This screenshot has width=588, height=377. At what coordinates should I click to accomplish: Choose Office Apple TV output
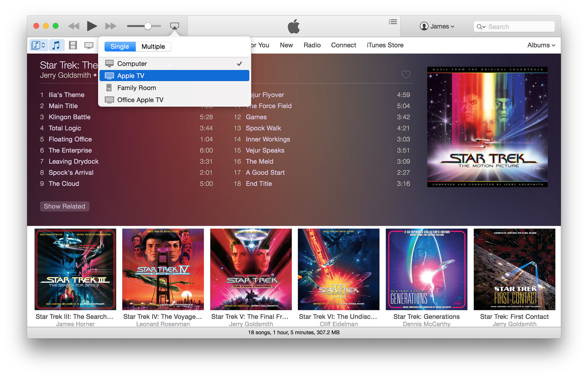(174, 100)
